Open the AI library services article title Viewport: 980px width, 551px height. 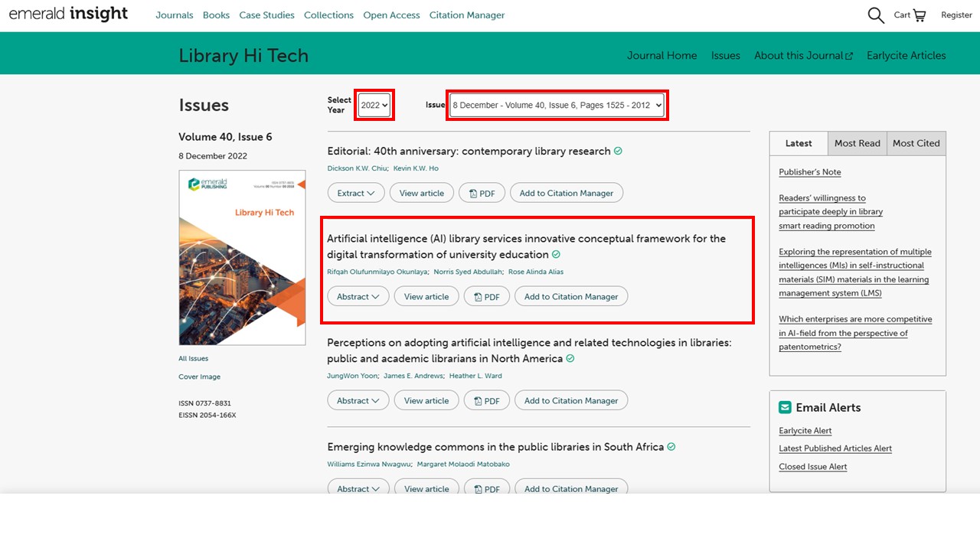(526, 246)
